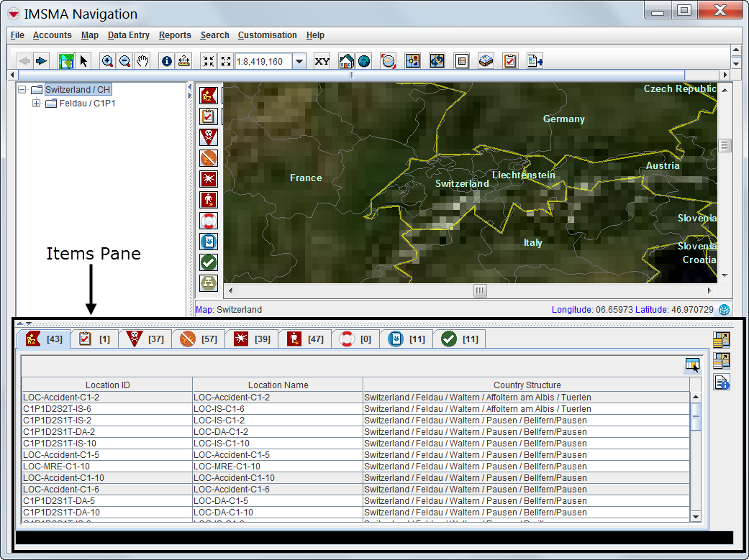
Task: Toggle the clipboard layer icon beside map
Action: 208,116
